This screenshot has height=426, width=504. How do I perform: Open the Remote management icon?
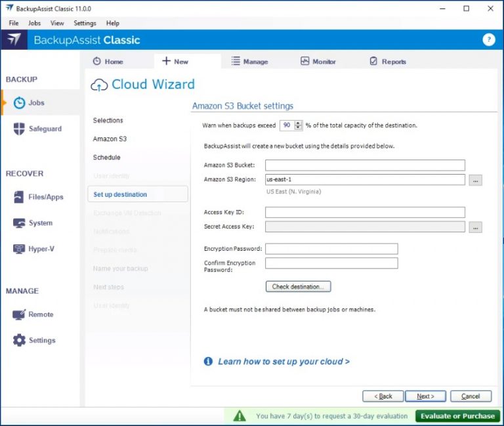point(19,314)
